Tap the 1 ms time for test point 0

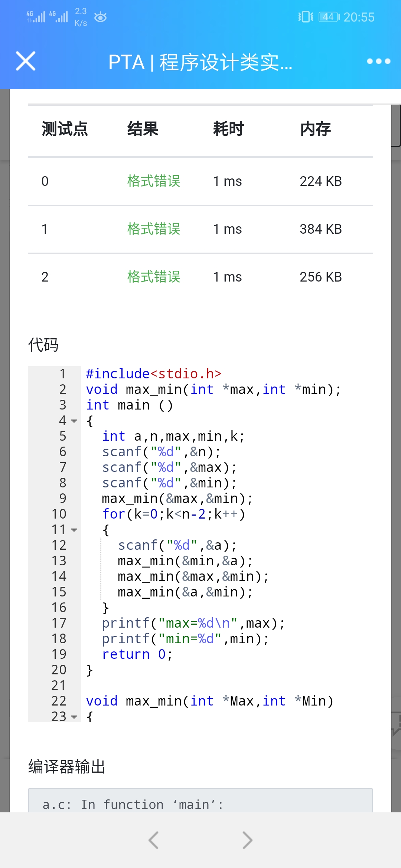(227, 181)
